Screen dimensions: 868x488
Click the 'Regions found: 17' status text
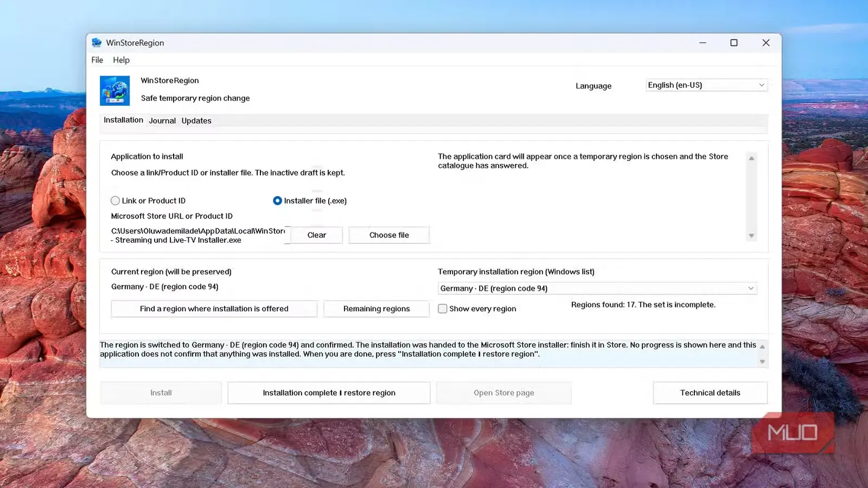coord(643,305)
